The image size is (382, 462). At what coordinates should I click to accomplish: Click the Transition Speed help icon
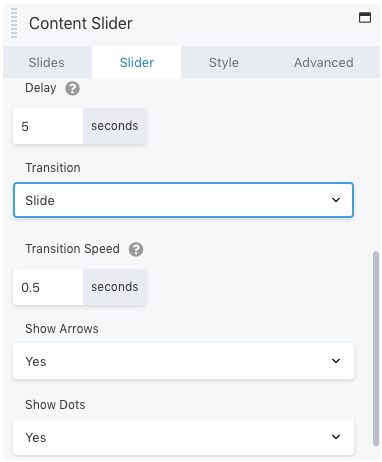pos(136,249)
